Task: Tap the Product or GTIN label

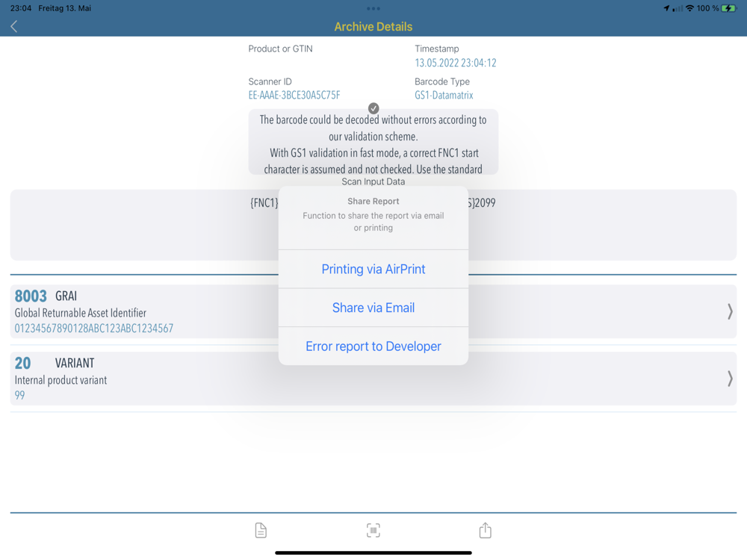Action: pos(280,49)
